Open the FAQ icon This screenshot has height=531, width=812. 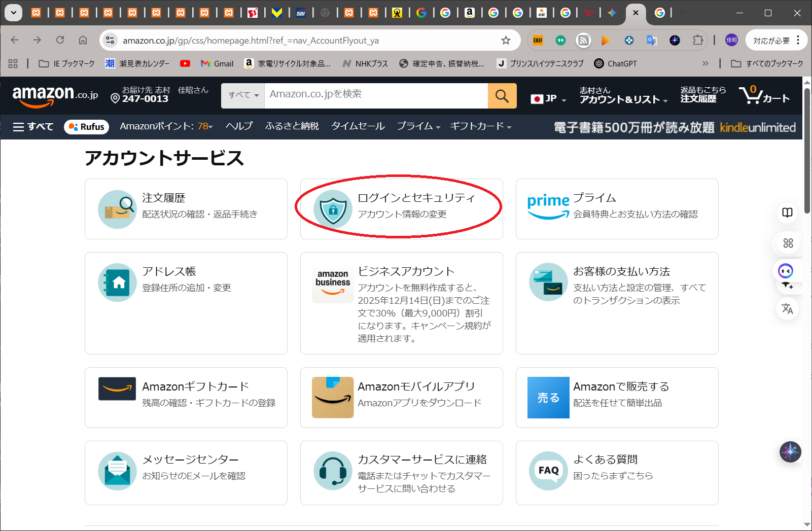coord(548,471)
